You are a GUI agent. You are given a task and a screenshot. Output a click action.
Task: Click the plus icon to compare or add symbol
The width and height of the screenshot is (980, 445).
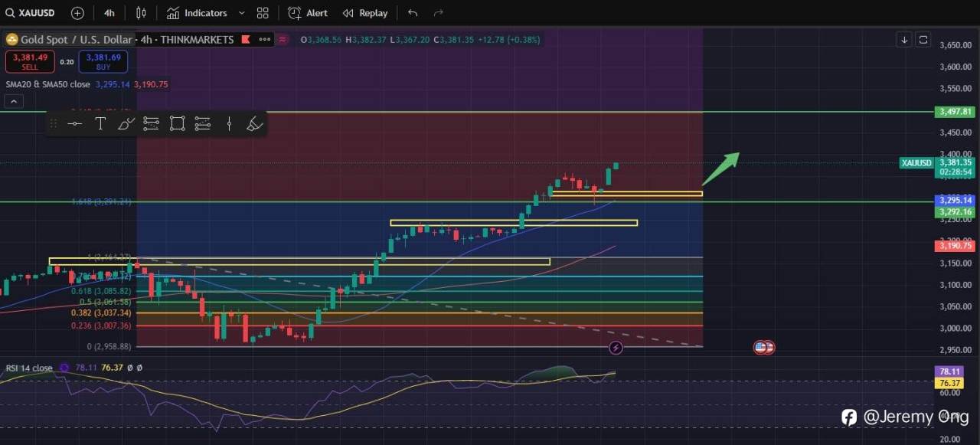pyautogui.click(x=77, y=13)
